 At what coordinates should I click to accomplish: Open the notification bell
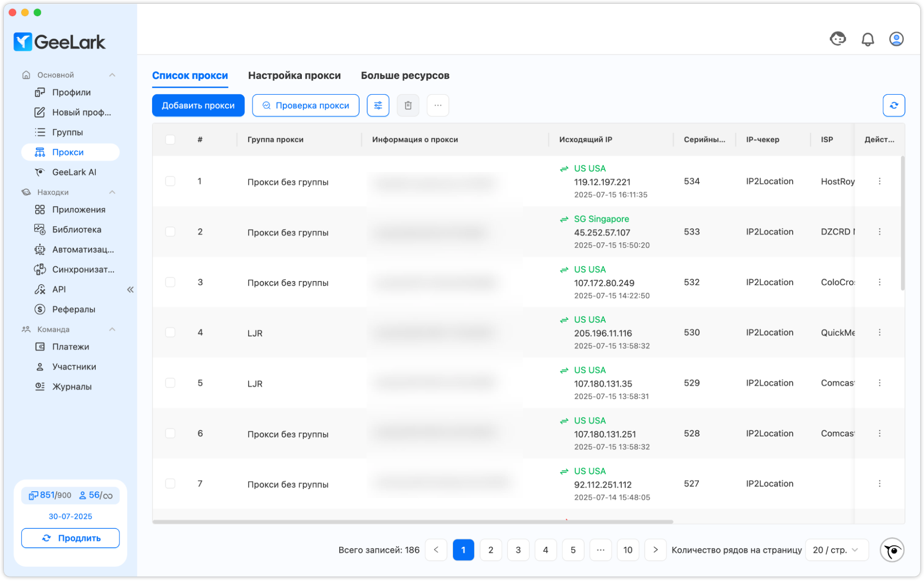(x=868, y=39)
